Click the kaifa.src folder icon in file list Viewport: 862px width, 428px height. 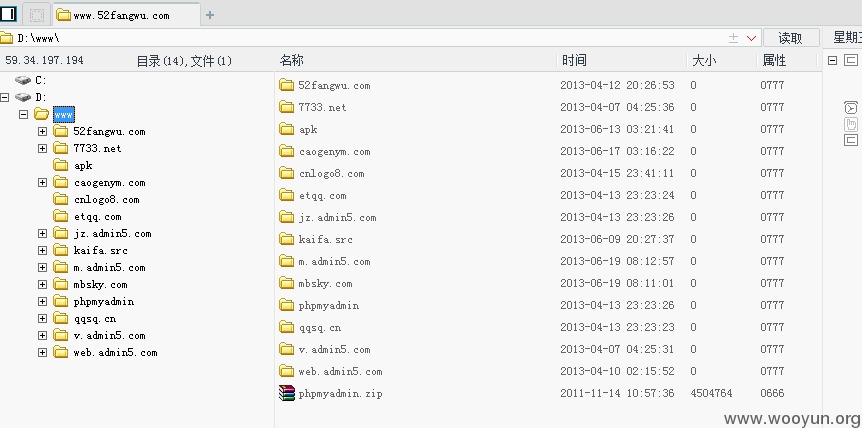pos(286,239)
